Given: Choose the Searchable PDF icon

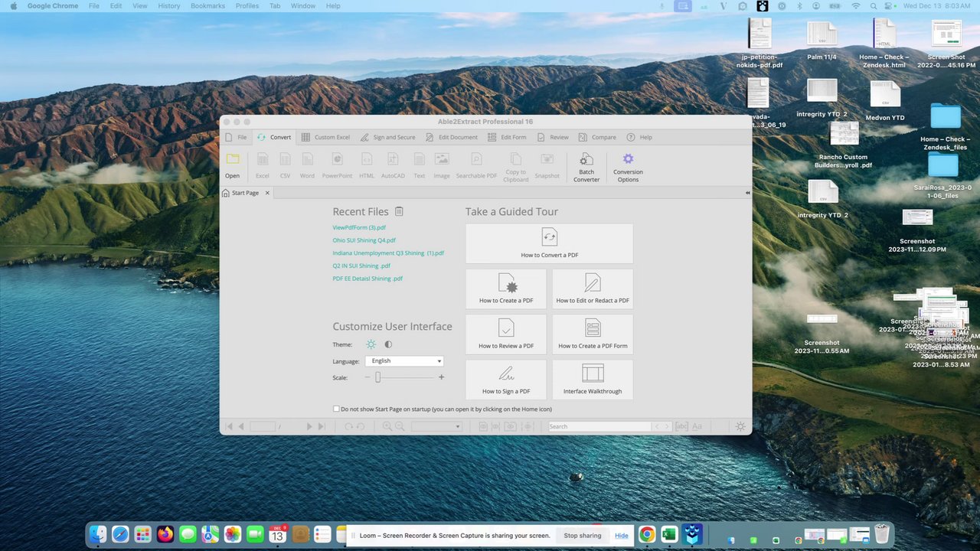Looking at the screenshot, I should pyautogui.click(x=476, y=165).
